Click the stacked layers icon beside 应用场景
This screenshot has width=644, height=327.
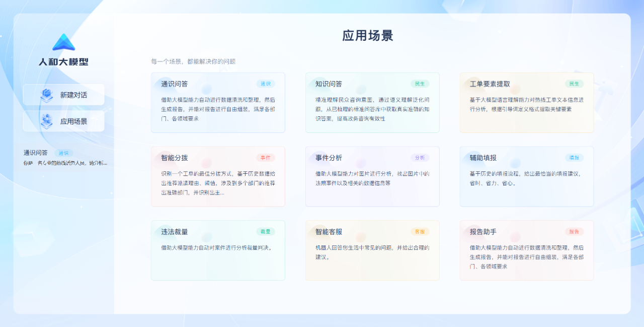47,121
